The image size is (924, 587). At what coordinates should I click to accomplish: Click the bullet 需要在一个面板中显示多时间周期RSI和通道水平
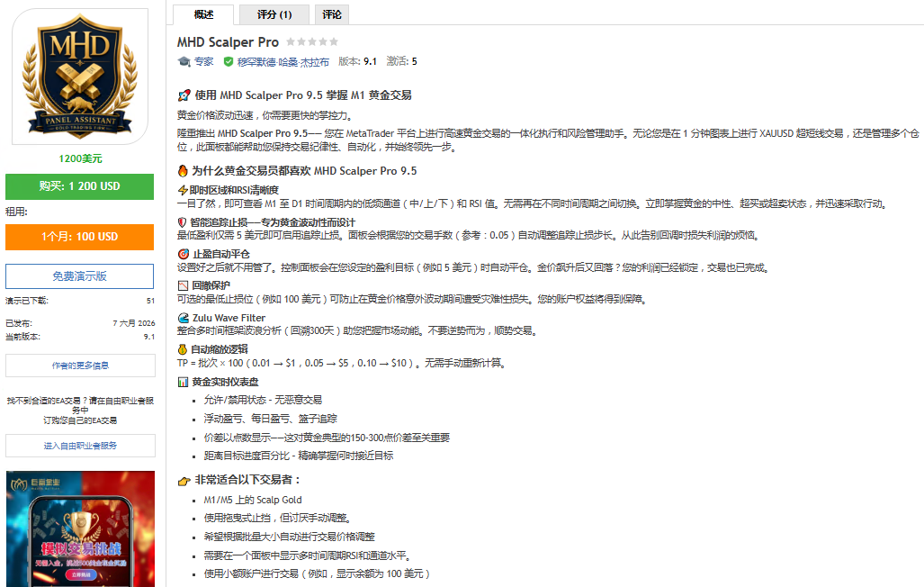308,555
